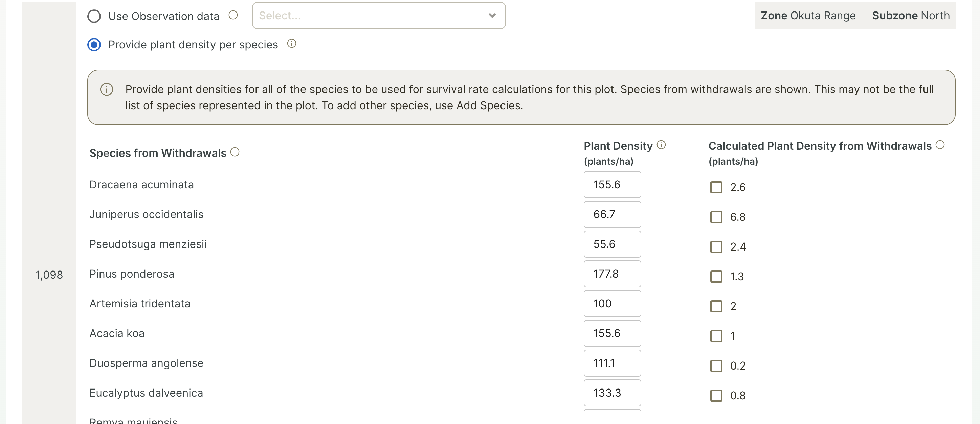Tick the 1.3 checkbox for Pinus ponderosa
Image resolution: width=980 pixels, height=424 pixels.
click(716, 277)
